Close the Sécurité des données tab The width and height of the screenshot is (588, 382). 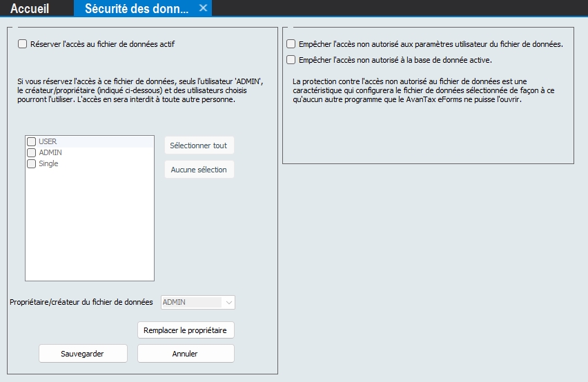click(203, 8)
